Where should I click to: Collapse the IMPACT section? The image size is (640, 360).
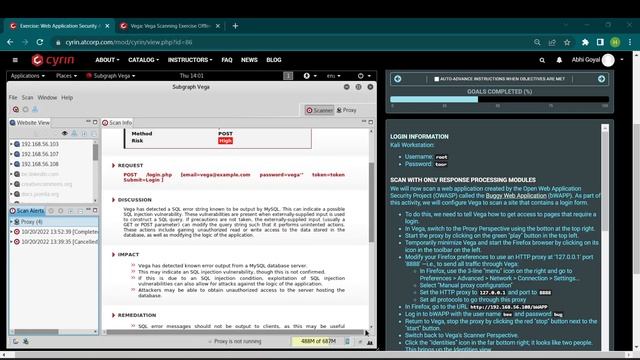[113, 254]
